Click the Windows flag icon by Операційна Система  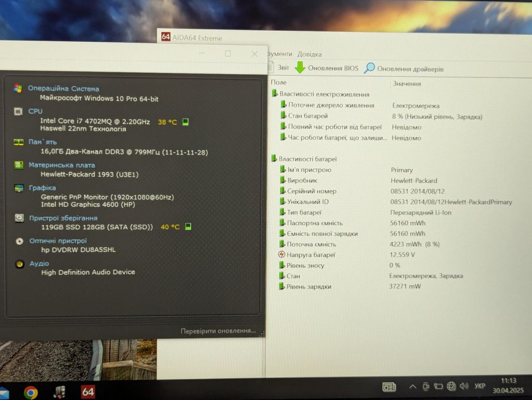tap(18, 88)
